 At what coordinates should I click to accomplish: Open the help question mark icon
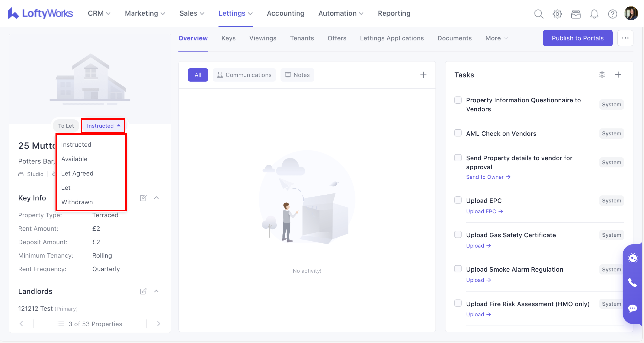(612, 14)
